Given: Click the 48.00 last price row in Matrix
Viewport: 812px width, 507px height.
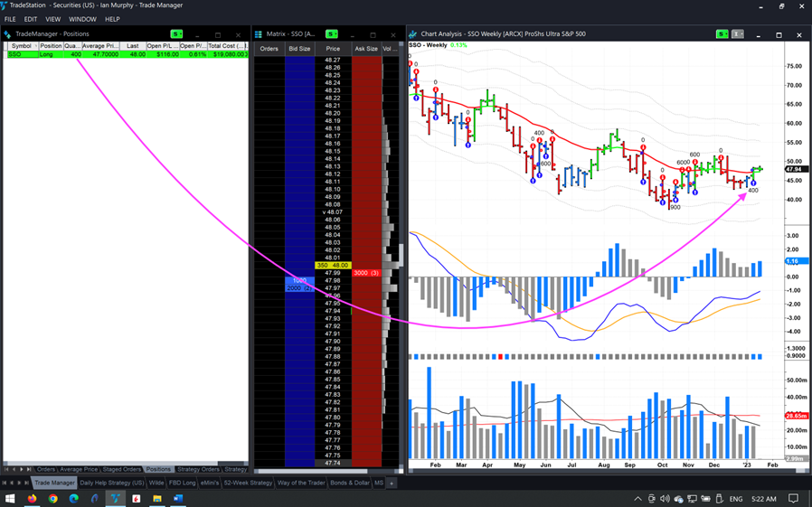Looking at the screenshot, I should click(333, 266).
